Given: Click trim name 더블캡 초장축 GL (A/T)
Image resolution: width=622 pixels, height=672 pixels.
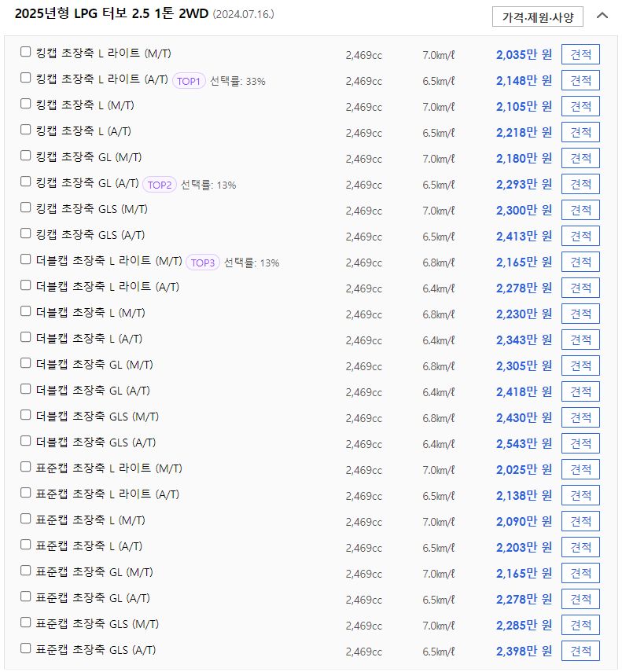Looking at the screenshot, I should pos(93,391).
